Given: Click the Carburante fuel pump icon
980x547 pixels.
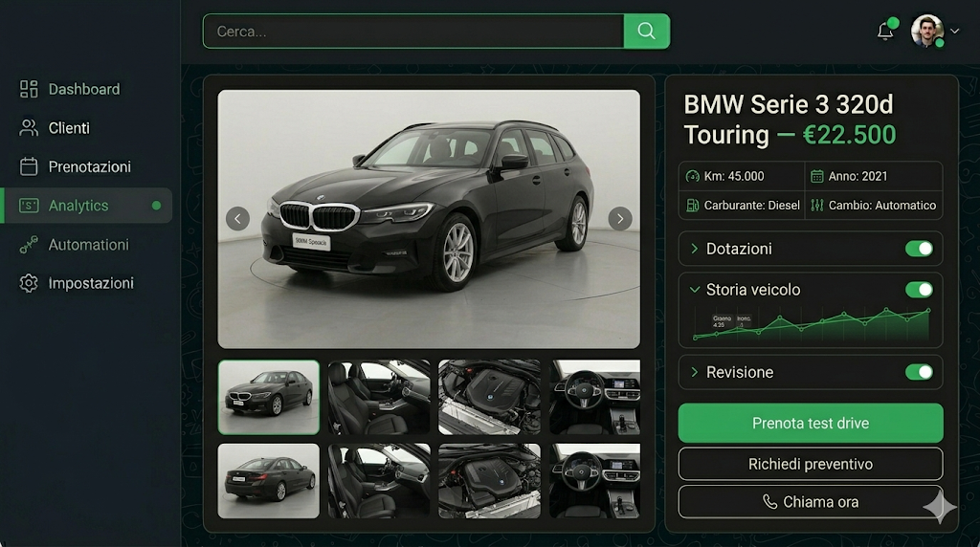Looking at the screenshot, I should [693, 206].
